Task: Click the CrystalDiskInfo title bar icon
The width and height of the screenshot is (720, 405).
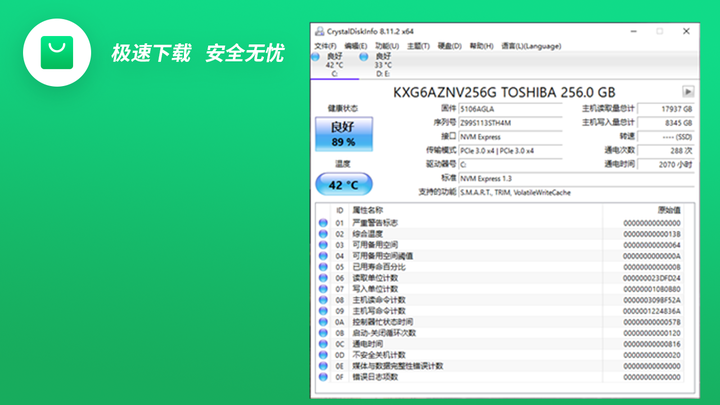Action: click(x=319, y=31)
